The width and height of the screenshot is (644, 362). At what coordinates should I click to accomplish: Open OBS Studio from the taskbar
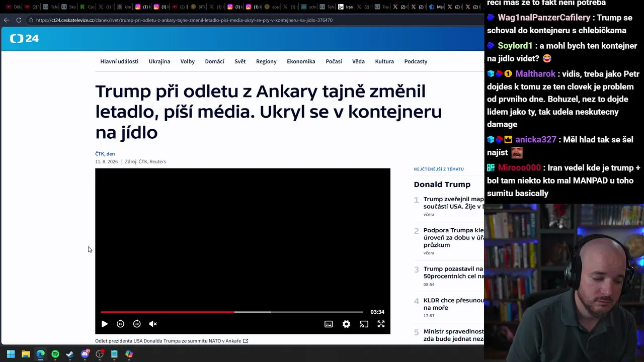[100, 354]
